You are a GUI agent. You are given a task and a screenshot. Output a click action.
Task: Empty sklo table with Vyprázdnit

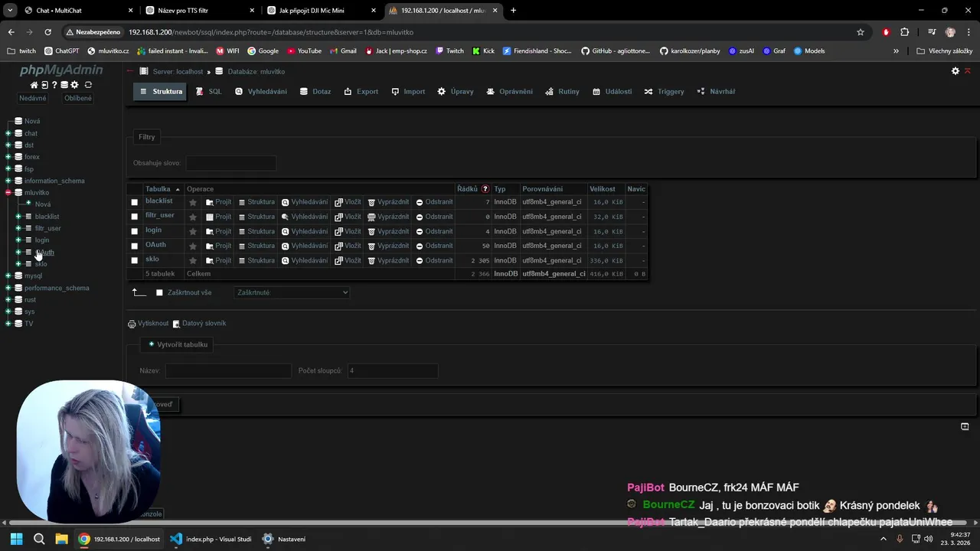coord(388,260)
